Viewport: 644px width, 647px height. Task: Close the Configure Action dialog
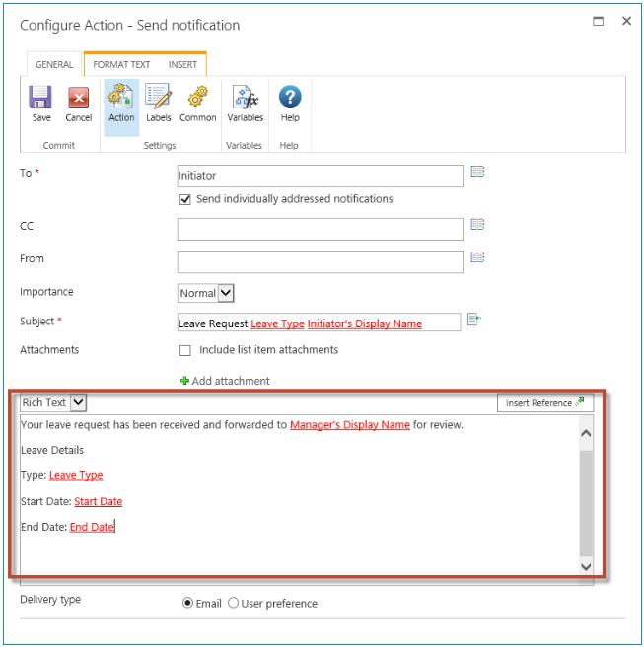(626, 21)
